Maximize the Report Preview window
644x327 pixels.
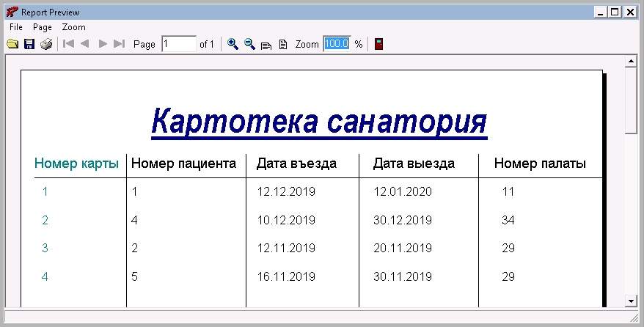[x=615, y=12]
